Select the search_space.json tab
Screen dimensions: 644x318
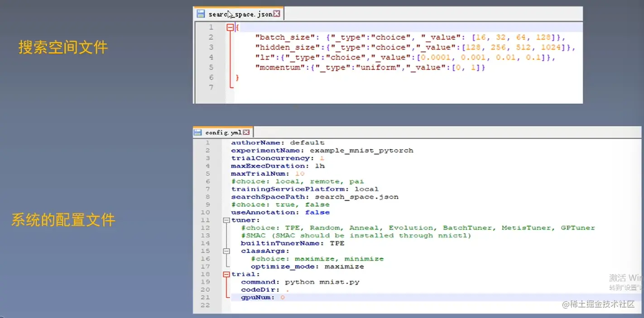point(238,14)
